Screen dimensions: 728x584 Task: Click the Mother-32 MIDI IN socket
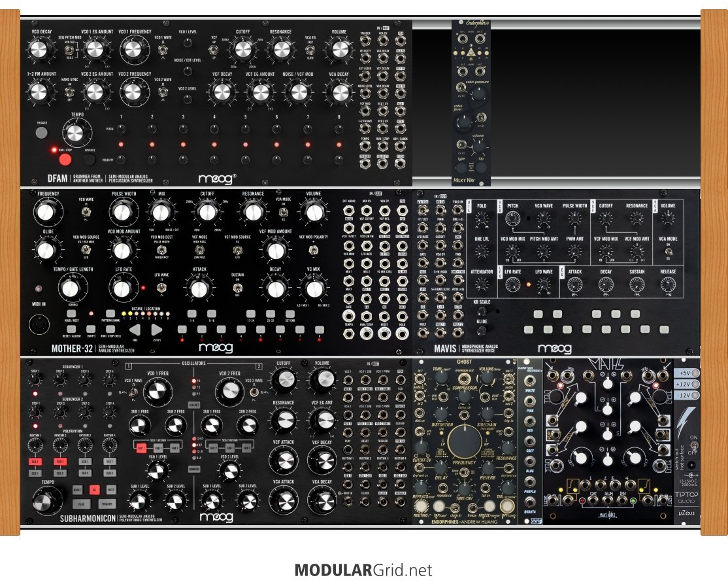coord(39,325)
